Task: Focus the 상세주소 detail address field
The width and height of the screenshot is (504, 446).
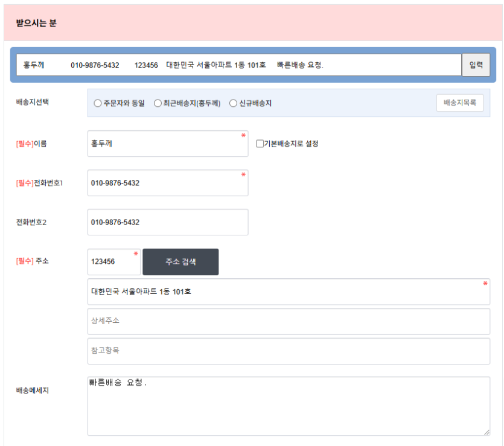Action: [288, 321]
